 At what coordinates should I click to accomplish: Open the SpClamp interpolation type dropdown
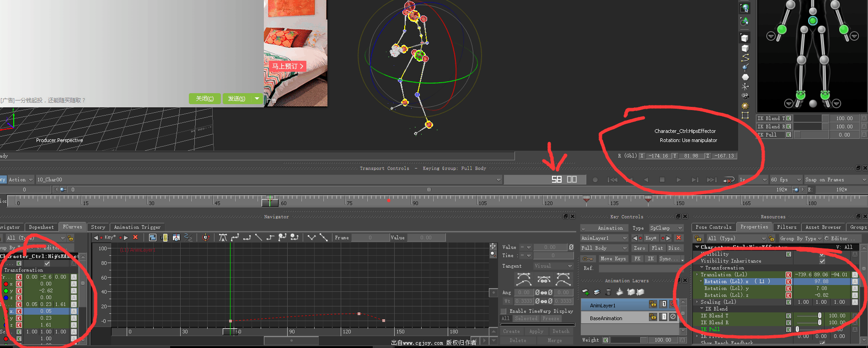pyautogui.click(x=666, y=228)
